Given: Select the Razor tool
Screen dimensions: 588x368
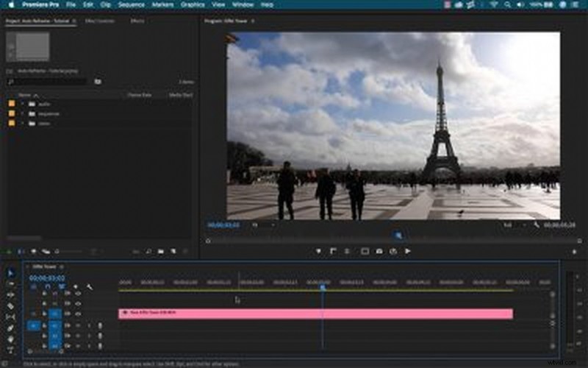Looking at the screenshot, I should click(x=10, y=306).
